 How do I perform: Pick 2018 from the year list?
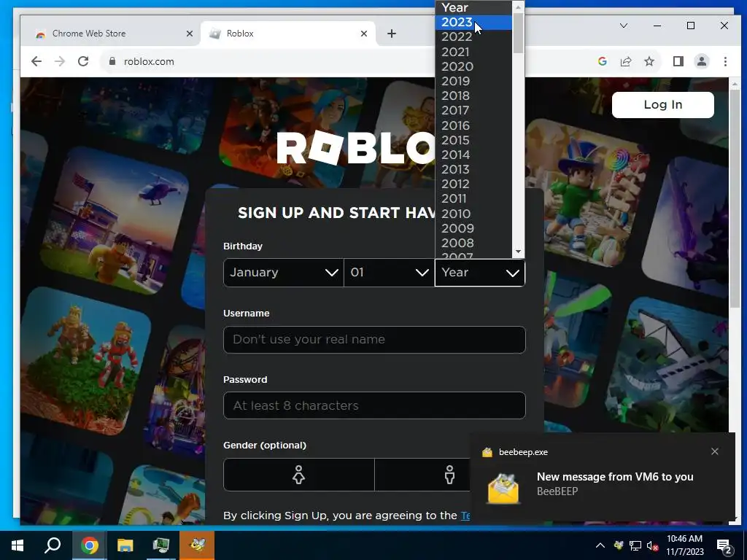[x=473, y=96]
